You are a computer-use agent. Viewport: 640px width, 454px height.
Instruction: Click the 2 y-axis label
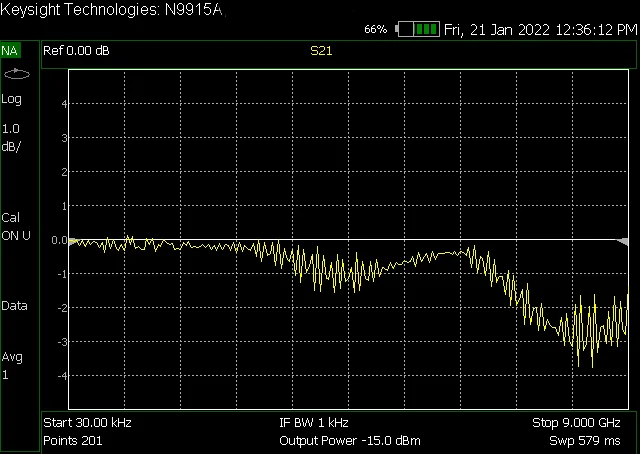pyautogui.click(x=64, y=172)
